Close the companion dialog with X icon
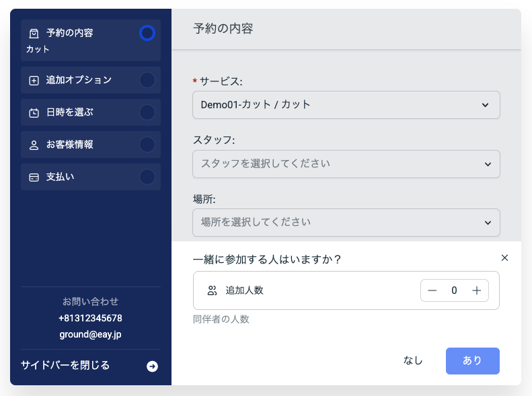The width and height of the screenshot is (532, 396). coord(505,258)
